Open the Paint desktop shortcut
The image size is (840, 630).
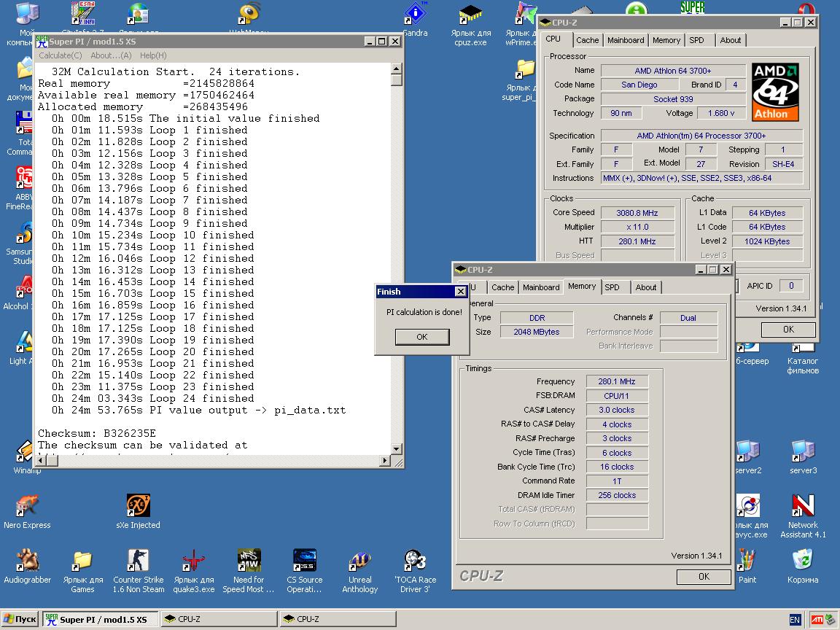747,565
